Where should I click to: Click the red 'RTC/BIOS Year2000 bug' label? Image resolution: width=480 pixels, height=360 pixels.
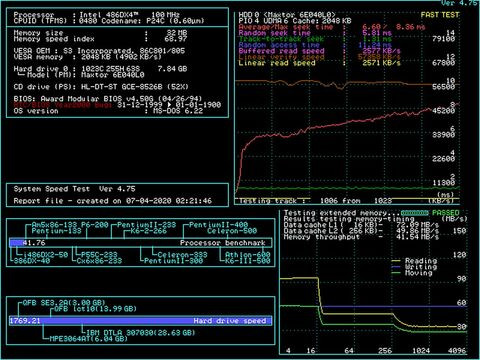point(62,105)
